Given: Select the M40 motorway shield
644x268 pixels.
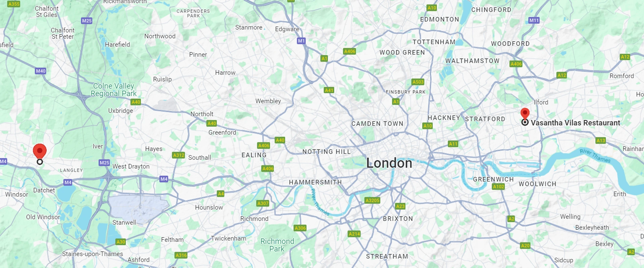Looking at the screenshot, I should pos(41,71).
